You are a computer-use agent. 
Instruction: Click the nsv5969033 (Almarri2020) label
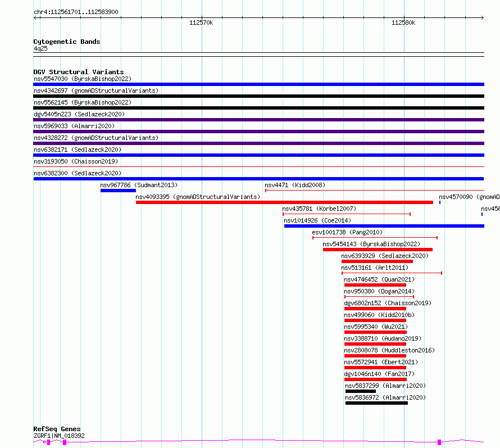[x=74, y=126]
